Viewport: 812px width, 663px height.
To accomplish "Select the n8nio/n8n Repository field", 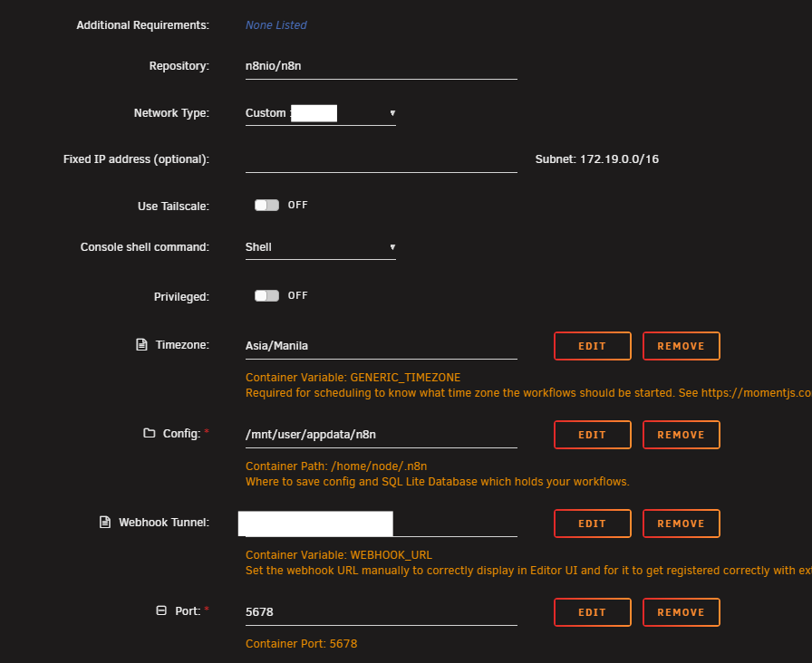I will pos(381,65).
